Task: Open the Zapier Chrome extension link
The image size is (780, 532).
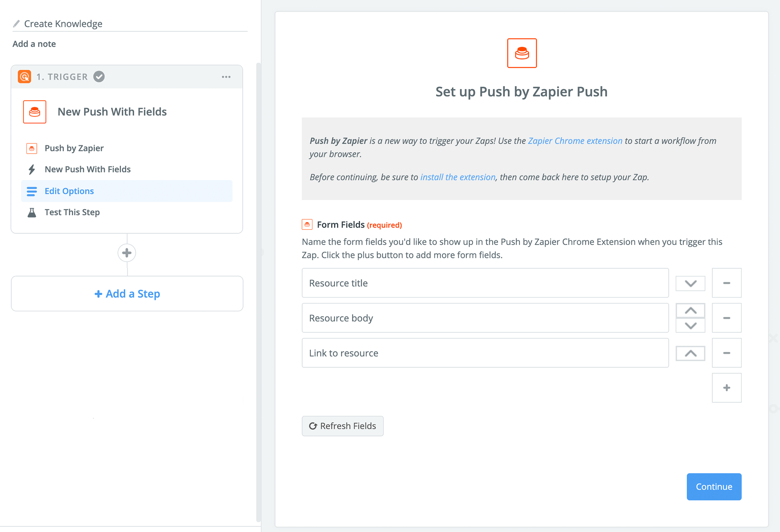Action: pyautogui.click(x=575, y=141)
